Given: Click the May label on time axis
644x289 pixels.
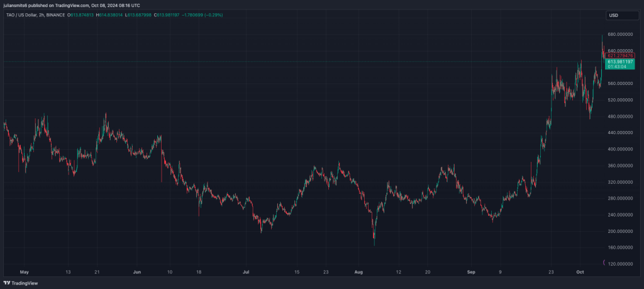Looking at the screenshot, I should point(23,272).
